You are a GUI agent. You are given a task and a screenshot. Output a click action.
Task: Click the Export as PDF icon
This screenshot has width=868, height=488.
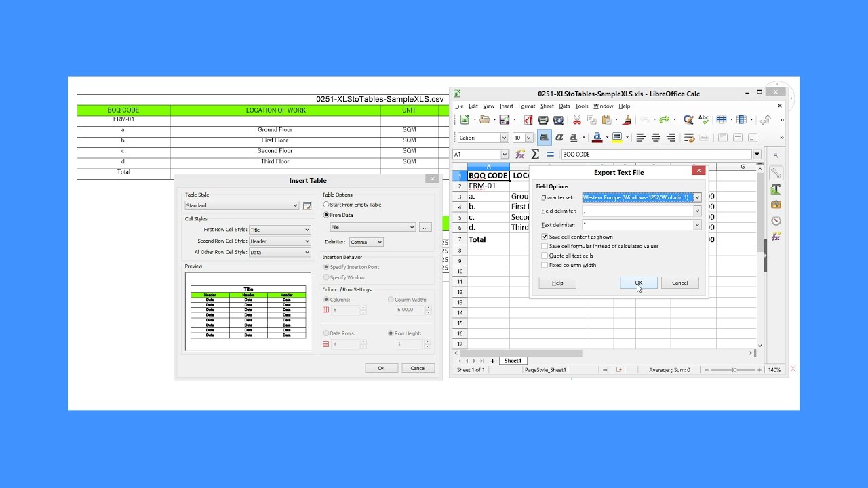[x=528, y=120]
